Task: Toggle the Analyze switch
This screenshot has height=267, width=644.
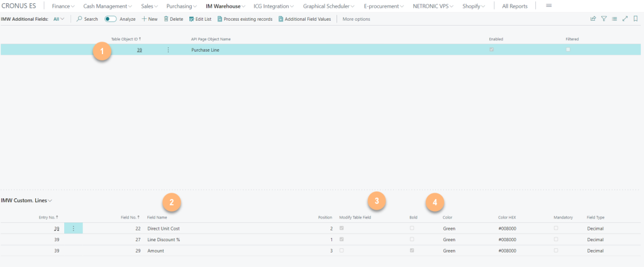Action: tap(111, 19)
